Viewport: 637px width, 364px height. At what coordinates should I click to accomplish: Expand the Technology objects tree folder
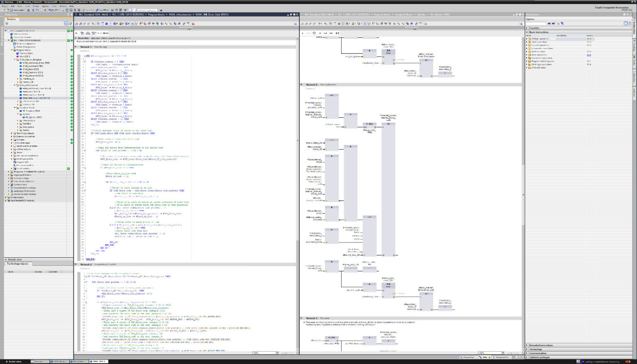coord(12,133)
